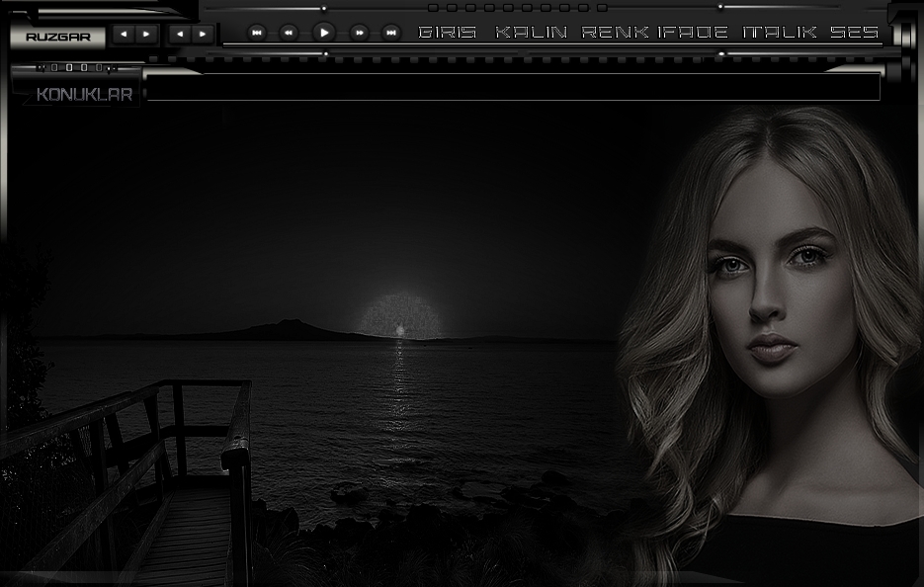Viewport: 924px width, 587px height.
Task: Click the first right arrow beside RUZGAR
Action: pos(146,34)
